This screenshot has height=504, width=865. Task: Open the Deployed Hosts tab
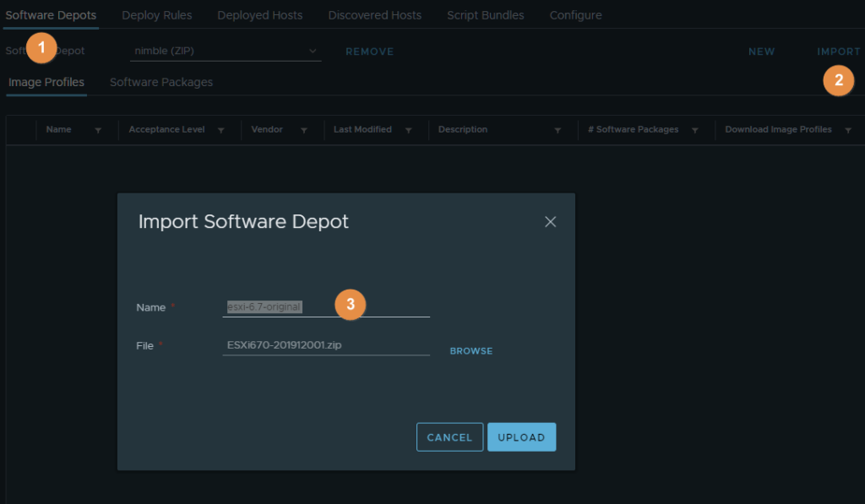(x=259, y=15)
